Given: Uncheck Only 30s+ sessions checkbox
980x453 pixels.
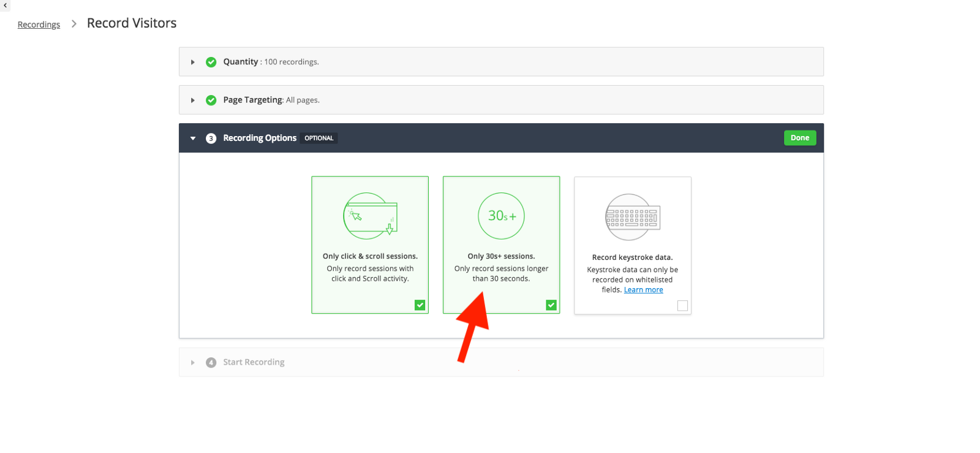Looking at the screenshot, I should coord(551,305).
